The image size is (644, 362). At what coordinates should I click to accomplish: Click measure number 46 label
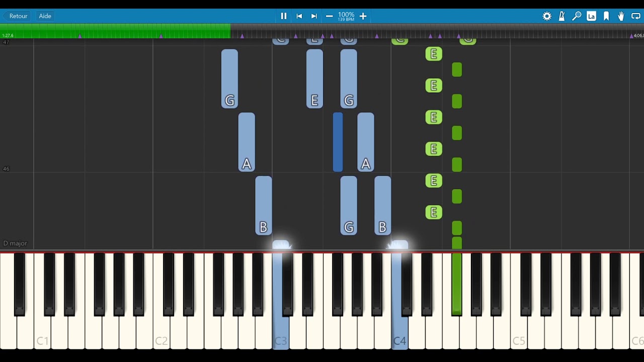click(6, 169)
